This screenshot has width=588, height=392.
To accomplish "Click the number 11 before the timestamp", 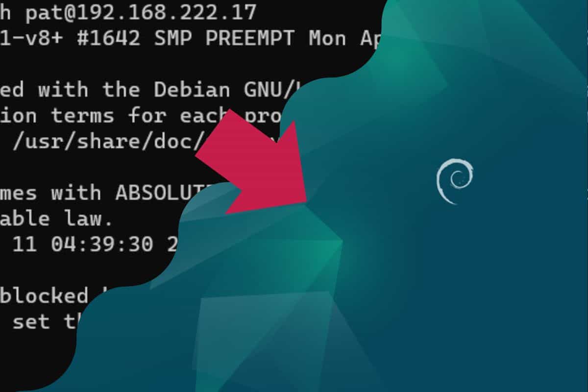I will click(x=25, y=245).
